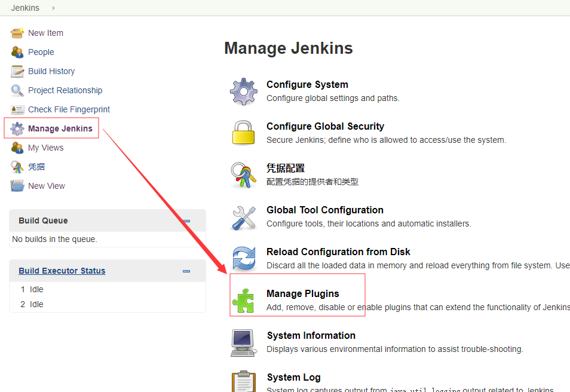The image size is (570, 392).
Task: Click the Project Relationship magnifier icon
Action: (x=17, y=91)
